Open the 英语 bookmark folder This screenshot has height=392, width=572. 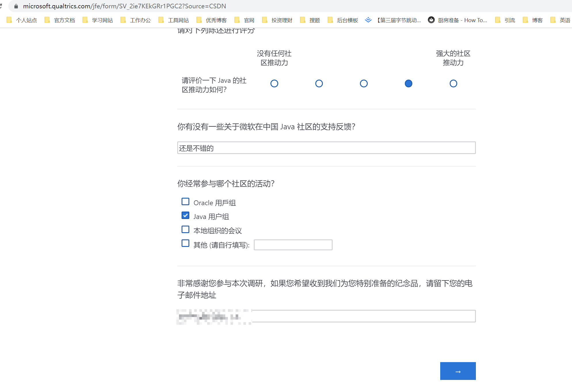pyautogui.click(x=560, y=20)
